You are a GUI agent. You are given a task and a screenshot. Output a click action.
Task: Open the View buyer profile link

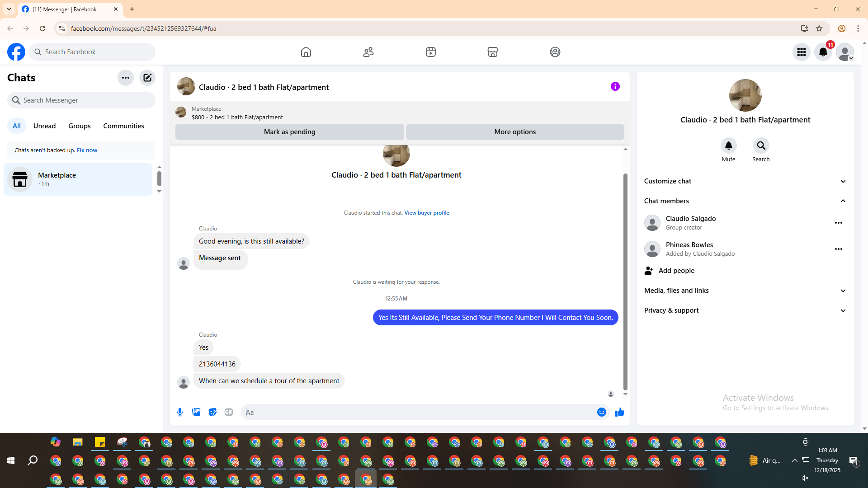click(426, 213)
